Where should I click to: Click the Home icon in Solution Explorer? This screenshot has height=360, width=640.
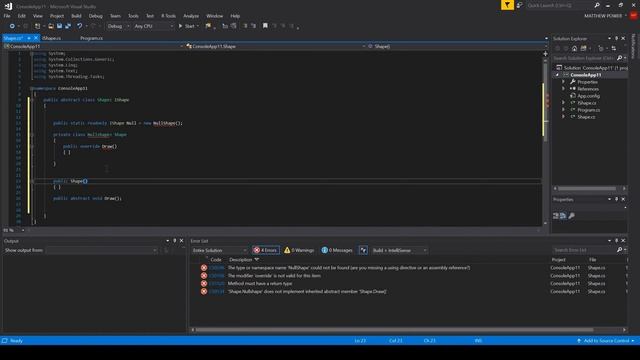point(574,48)
